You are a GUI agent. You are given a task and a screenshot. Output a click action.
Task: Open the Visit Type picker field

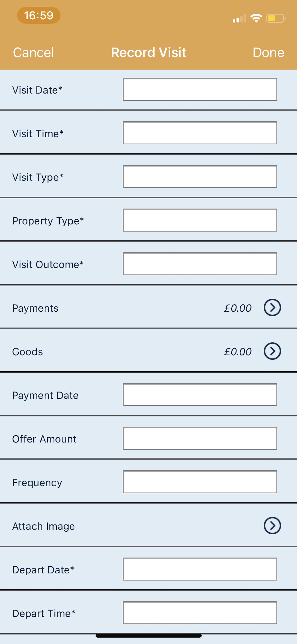point(200,176)
